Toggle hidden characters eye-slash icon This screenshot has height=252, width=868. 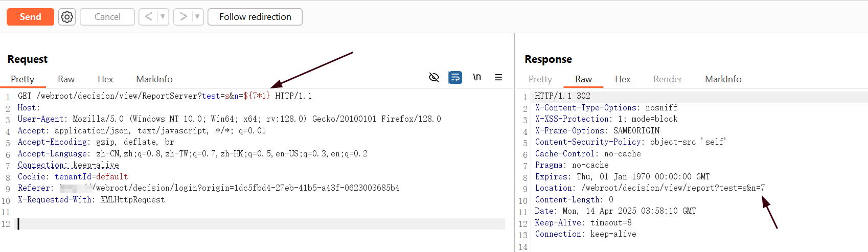click(434, 77)
